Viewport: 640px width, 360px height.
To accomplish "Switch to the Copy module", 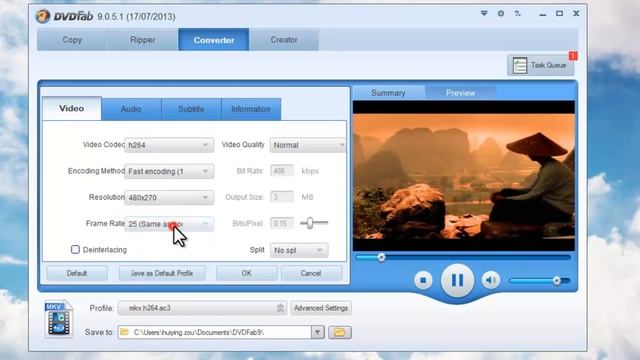I will (72, 40).
